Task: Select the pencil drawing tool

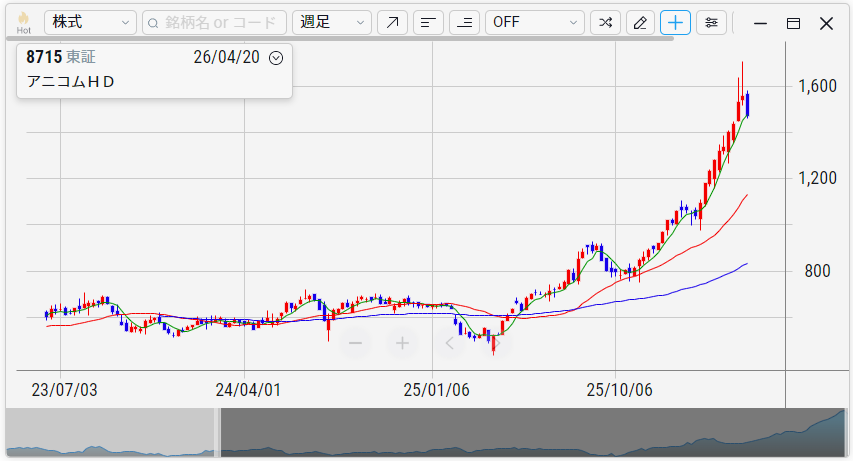Action: pyautogui.click(x=640, y=22)
